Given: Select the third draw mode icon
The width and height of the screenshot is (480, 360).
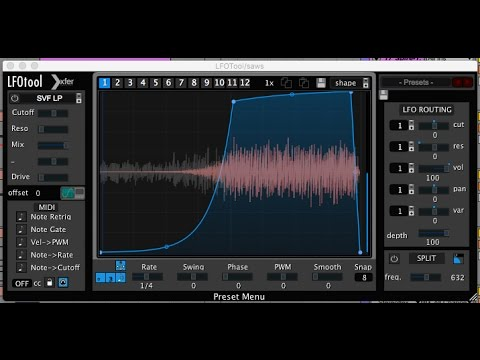Looking at the screenshot, I should [121, 277].
